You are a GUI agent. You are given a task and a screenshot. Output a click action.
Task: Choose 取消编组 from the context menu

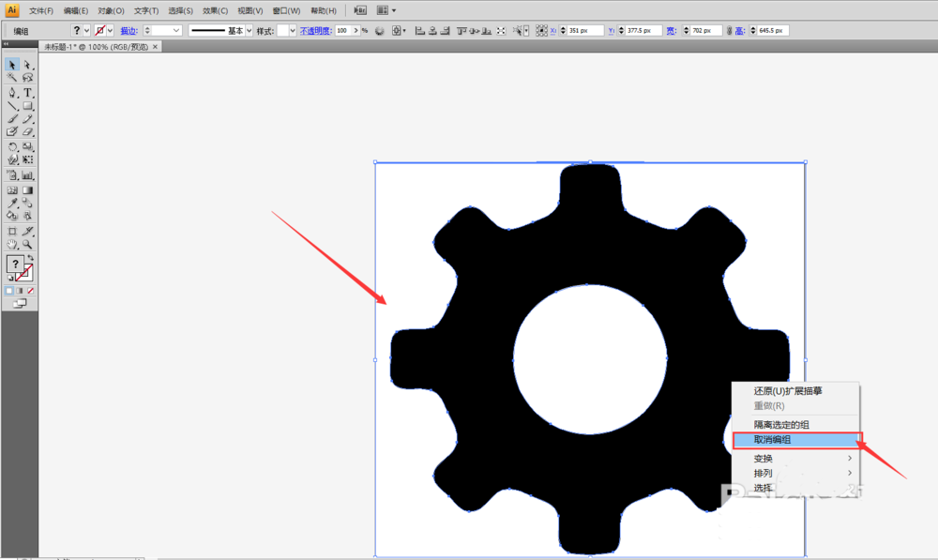coord(796,440)
